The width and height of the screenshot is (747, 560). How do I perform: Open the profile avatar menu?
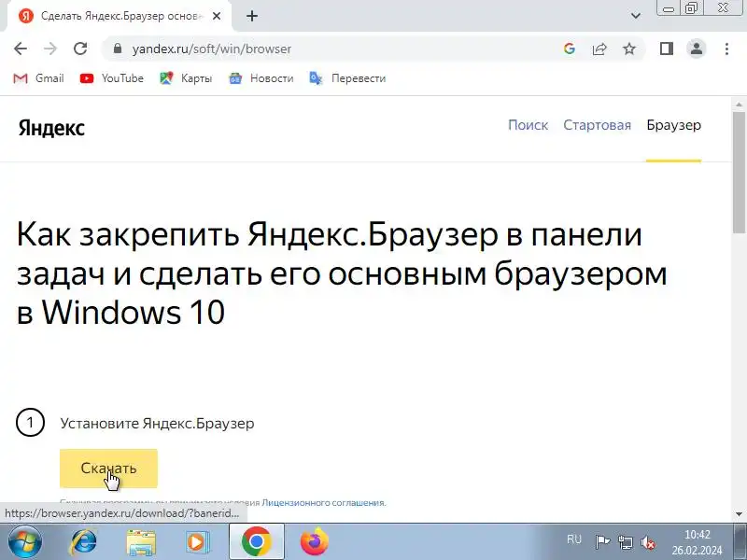click(x=696, y=49)
